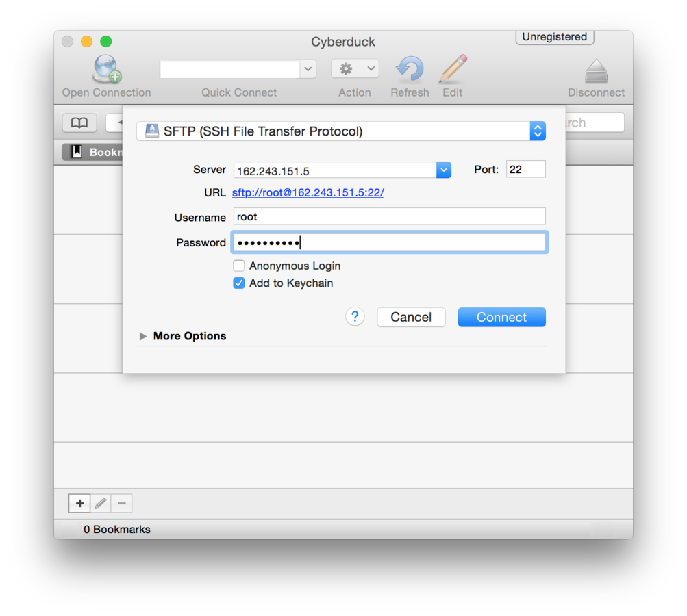Image resolution: width=687 pixels, height=616 pixels.
Task: Enable Anonymous Login checkbox
Action: click(x=239, y=266)
